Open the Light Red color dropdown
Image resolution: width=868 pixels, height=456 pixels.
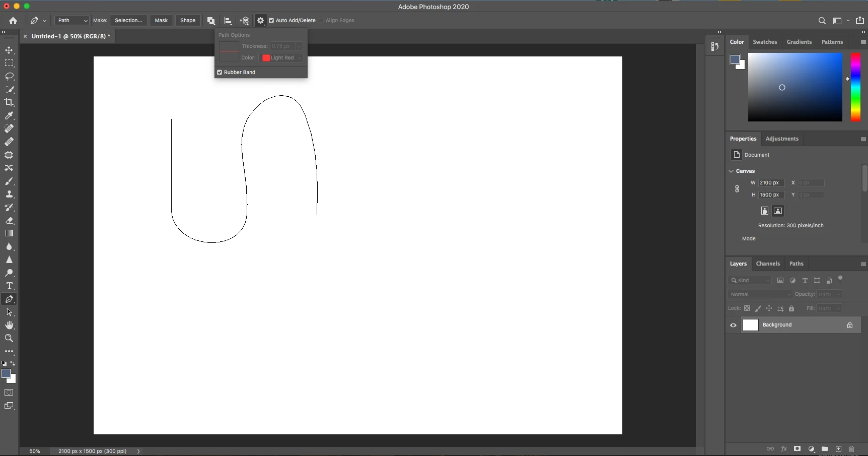point(281,58)
